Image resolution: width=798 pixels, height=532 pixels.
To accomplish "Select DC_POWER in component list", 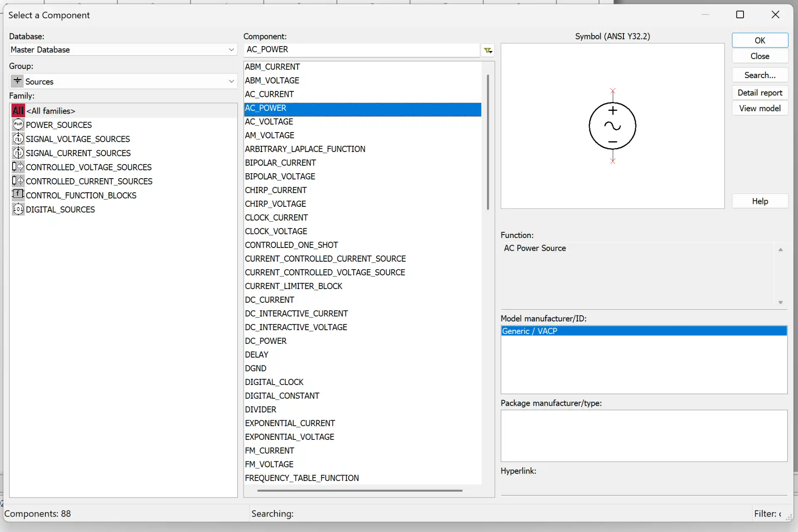I will pos(266,341).
